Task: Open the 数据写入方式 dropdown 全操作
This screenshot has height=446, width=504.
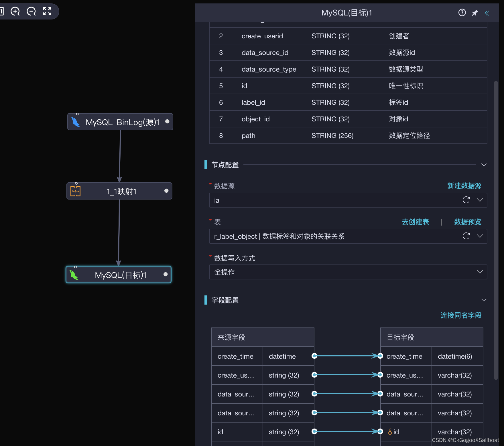Action: 348,272
